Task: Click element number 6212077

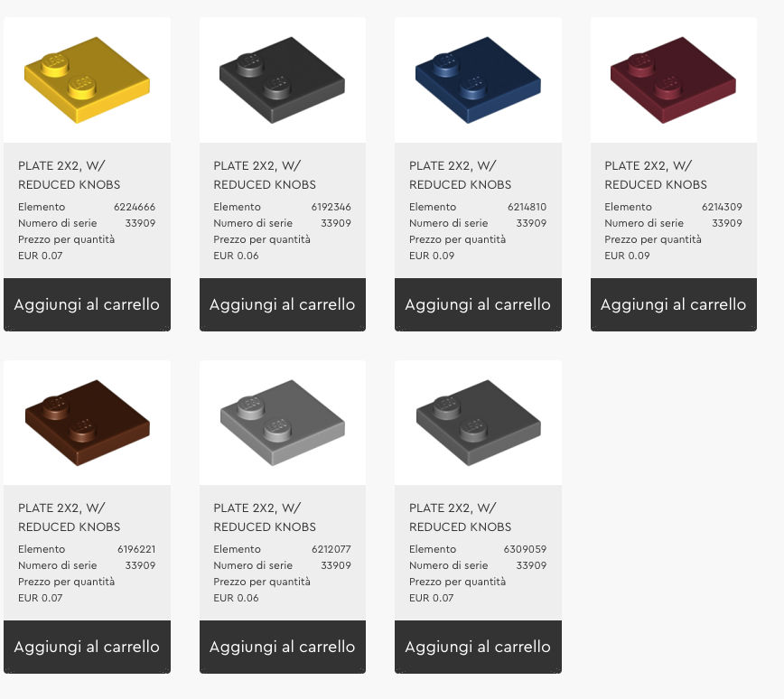Action: 331,549
